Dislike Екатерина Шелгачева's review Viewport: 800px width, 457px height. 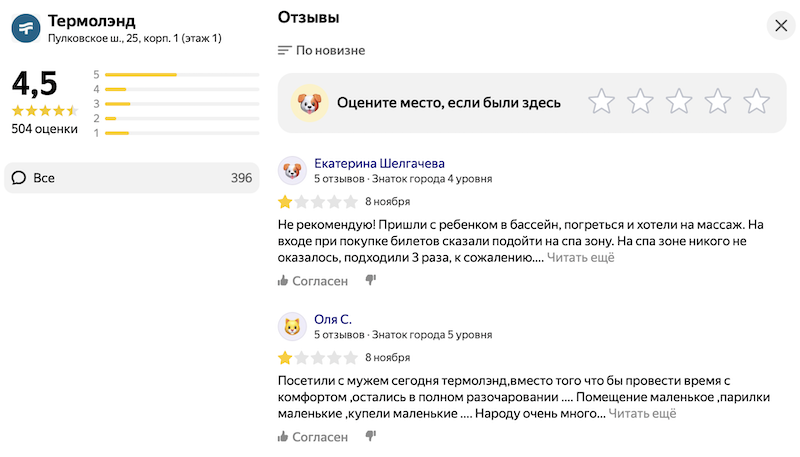(370, 281)
